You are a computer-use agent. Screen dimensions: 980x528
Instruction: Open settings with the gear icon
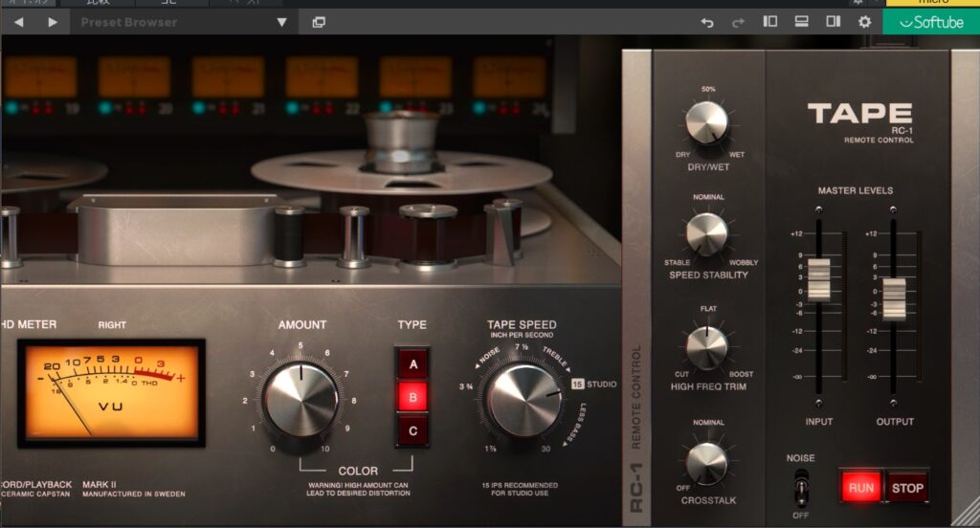pos(864,22)
